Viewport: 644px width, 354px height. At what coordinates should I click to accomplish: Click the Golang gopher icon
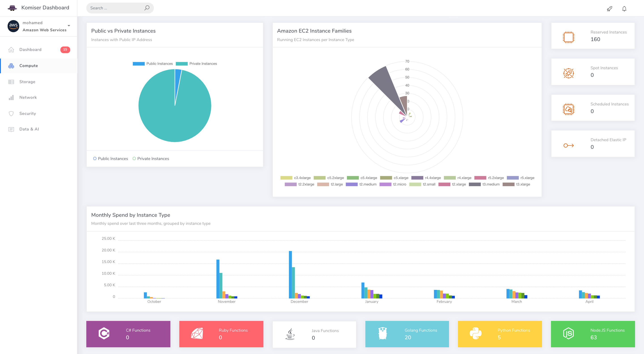(x=383, y=333)
